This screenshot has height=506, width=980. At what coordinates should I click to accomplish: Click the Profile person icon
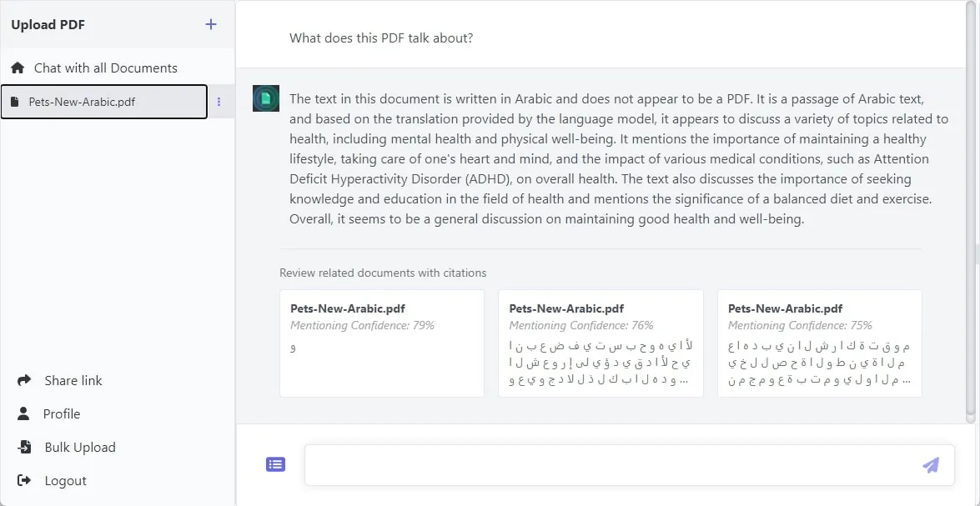tap(24, 413)
